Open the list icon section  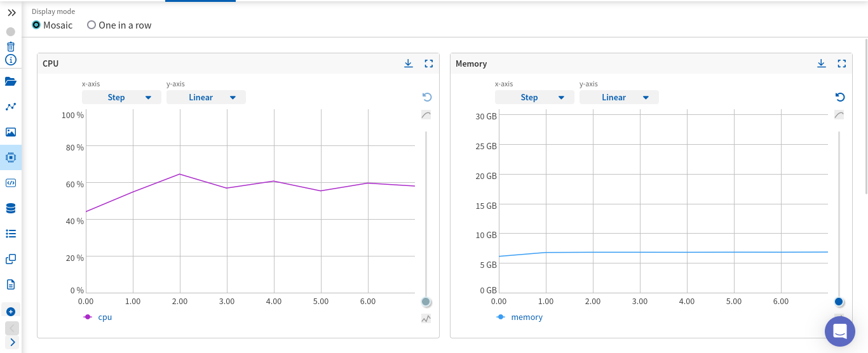tap(11, 234)
